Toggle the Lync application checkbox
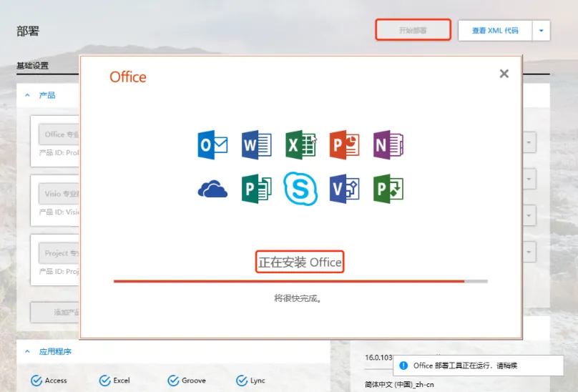 tap(242, 381)
